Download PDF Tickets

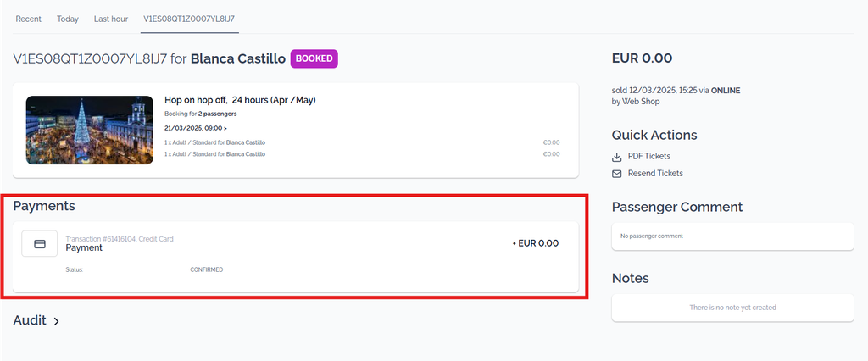(648, 157)
